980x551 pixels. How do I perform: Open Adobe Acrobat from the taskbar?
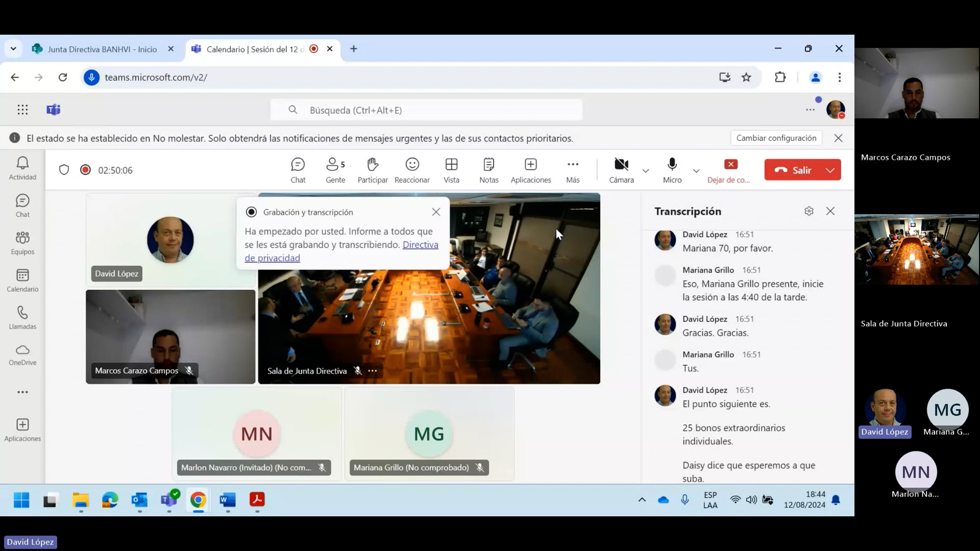(x=257, y=500)
